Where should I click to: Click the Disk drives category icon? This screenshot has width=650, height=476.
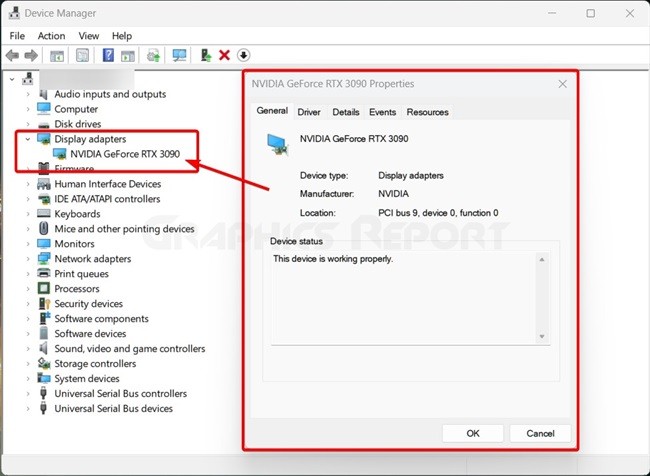point(44,124)
